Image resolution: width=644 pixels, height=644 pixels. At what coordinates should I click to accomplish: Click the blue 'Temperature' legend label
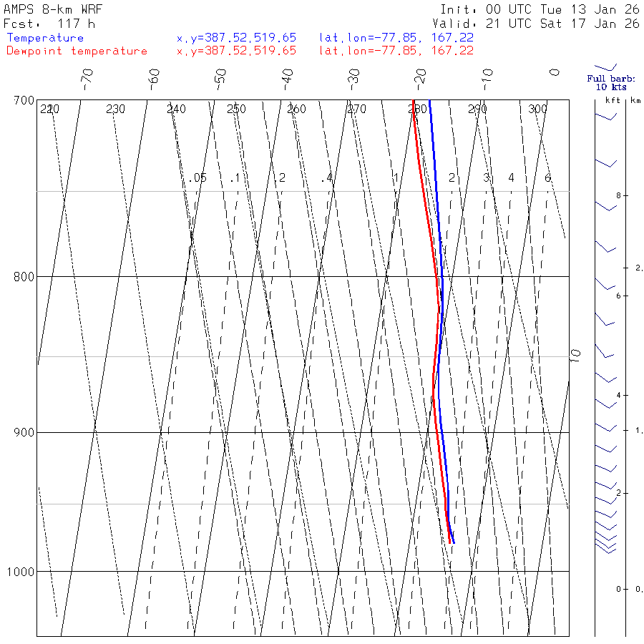[45, 38]
